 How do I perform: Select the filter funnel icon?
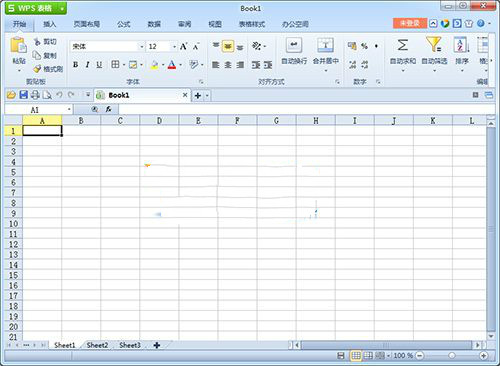pos(434,44)
